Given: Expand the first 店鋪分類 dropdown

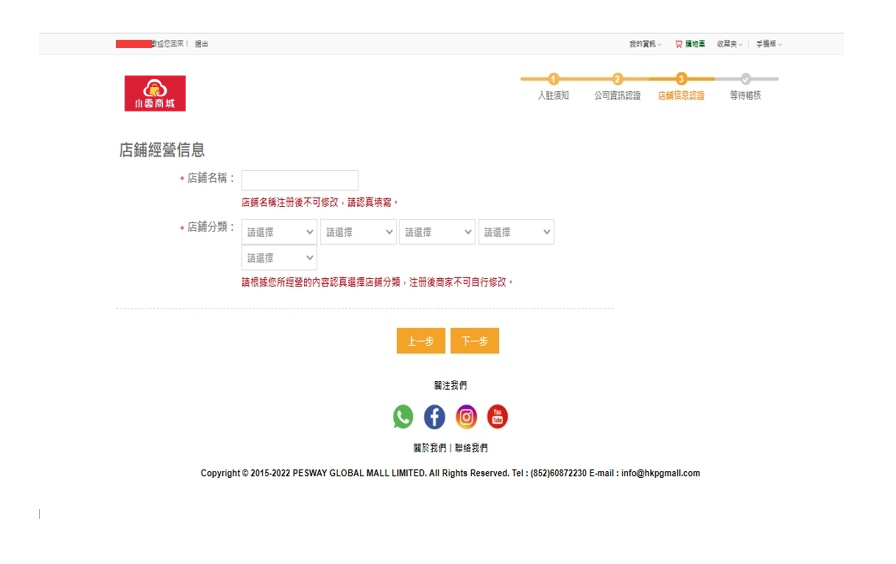Looking at the screenshot, I should [x=279, y=232].
